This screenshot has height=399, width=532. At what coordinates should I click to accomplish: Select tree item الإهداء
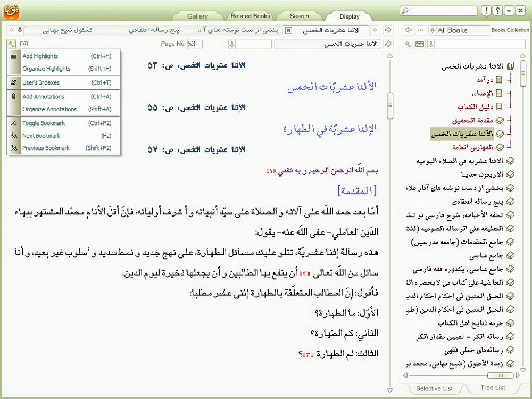pyautogui.click(x=482, y=93)
